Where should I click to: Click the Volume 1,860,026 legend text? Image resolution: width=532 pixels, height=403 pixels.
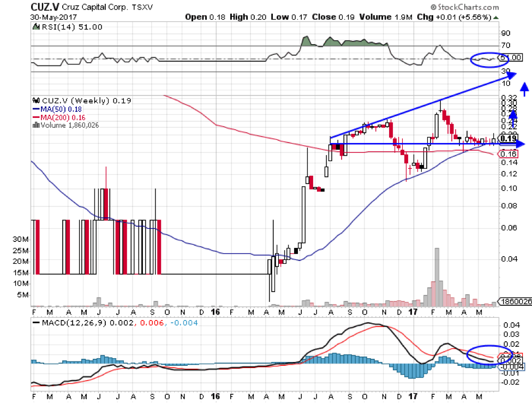(x=69, y=125)
